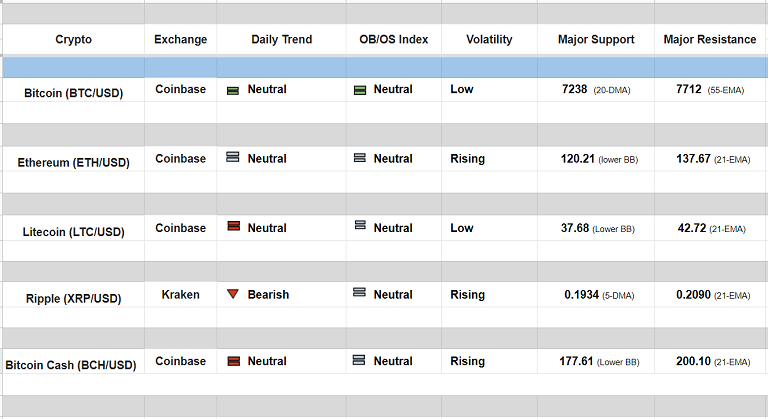The image size is (768, 419).
Task: Click Litecoin Daily Trend red icon
Action: coord(232,227)
